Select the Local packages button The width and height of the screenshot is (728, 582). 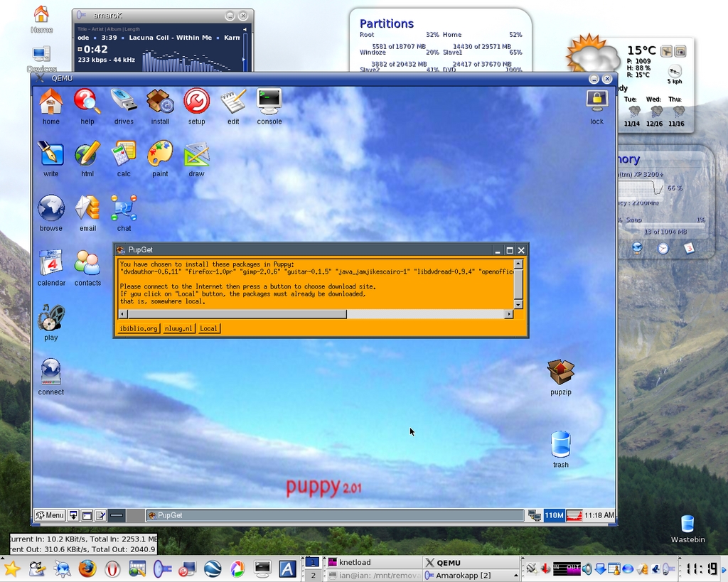[x=208, y=328]
